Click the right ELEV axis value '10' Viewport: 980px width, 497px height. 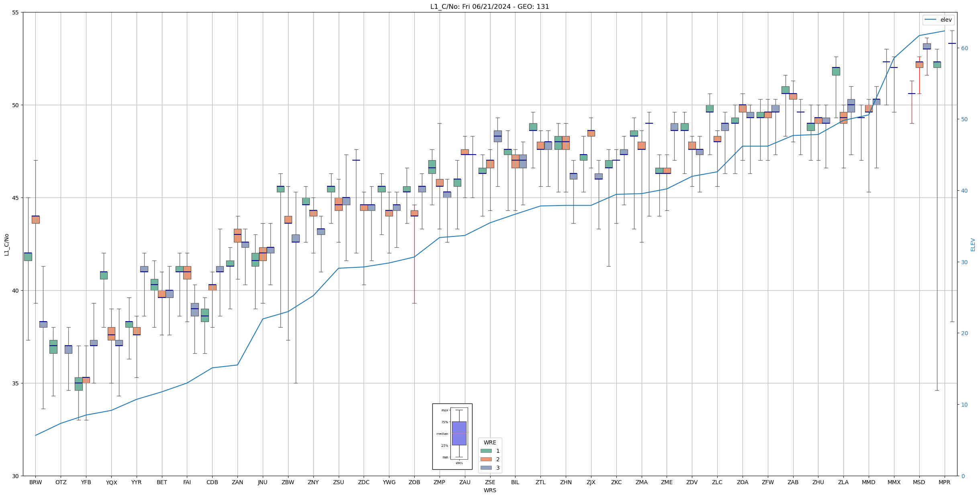coord(964,405)
